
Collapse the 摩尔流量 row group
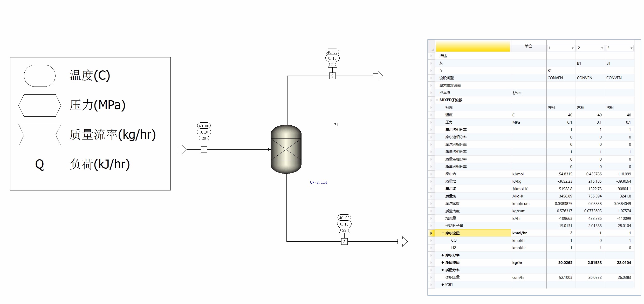click(x=443, y=233)
